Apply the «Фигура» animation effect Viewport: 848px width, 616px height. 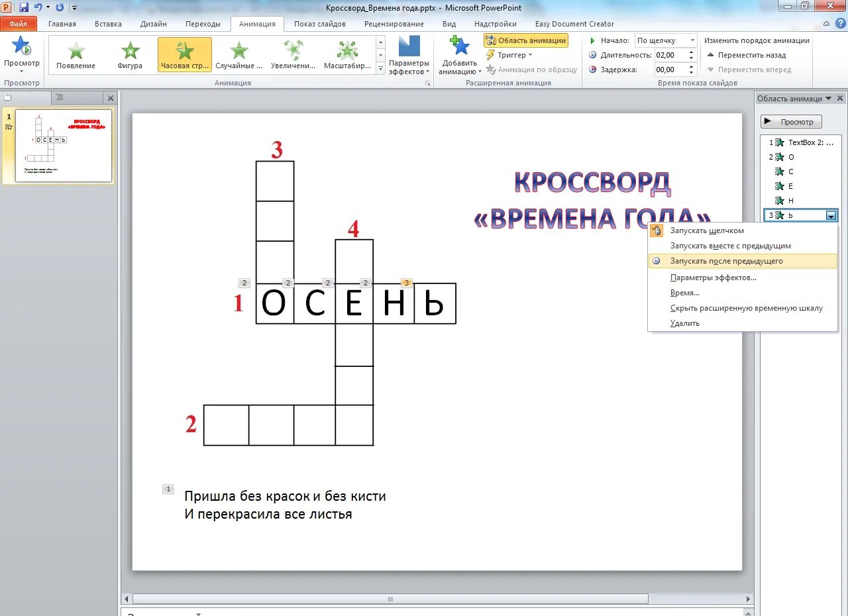[130, 54]
